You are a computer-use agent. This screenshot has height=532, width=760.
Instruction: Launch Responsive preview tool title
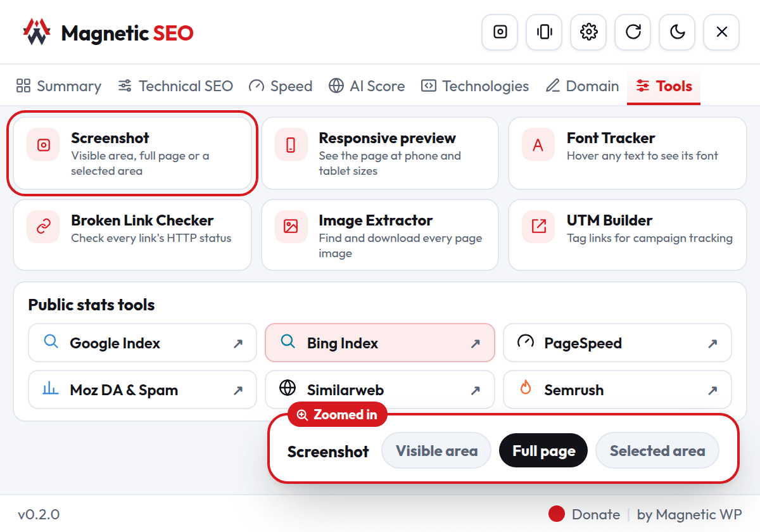tap(388, 138)
